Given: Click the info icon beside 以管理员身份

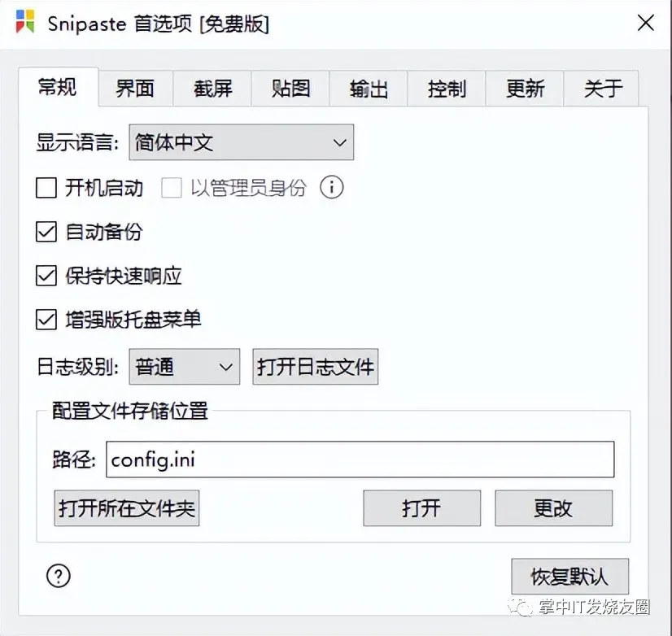Looking at the screenshot, I should click(x=332, y=188).
